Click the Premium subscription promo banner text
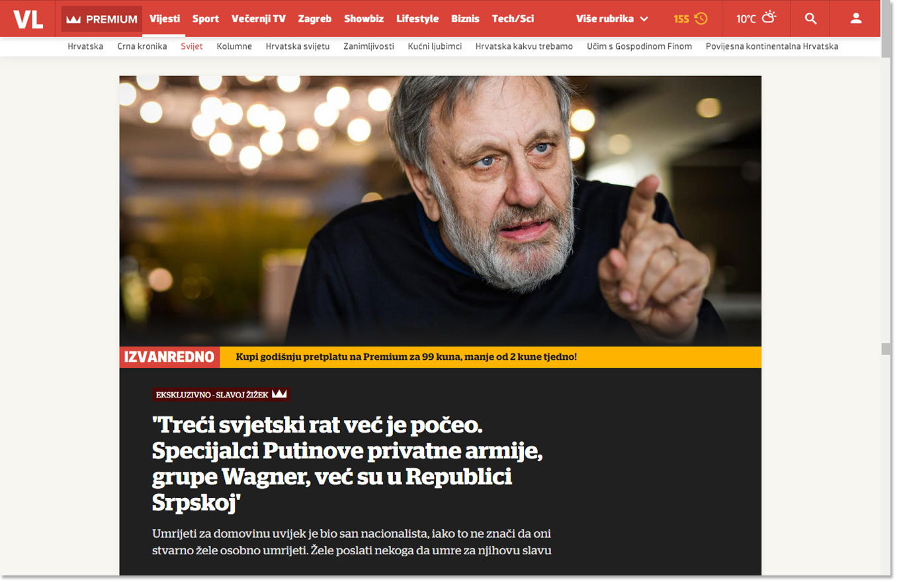Image resolution: width=903 pixels, height=588 pixels. (406, 357)
